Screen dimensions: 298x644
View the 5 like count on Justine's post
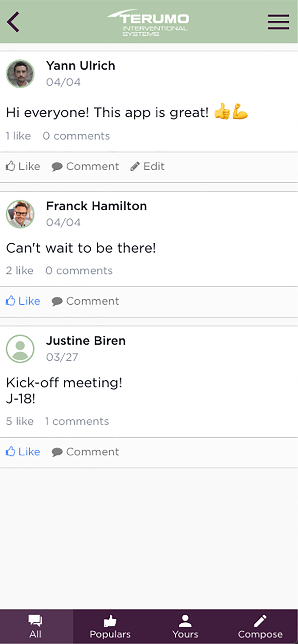point(20,421)
